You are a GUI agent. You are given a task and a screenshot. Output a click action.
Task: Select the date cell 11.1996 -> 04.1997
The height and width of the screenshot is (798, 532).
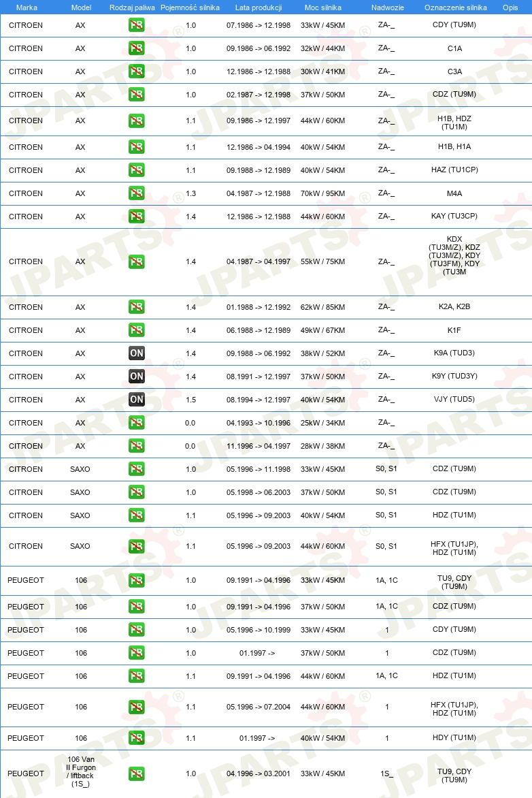point(259,446)
